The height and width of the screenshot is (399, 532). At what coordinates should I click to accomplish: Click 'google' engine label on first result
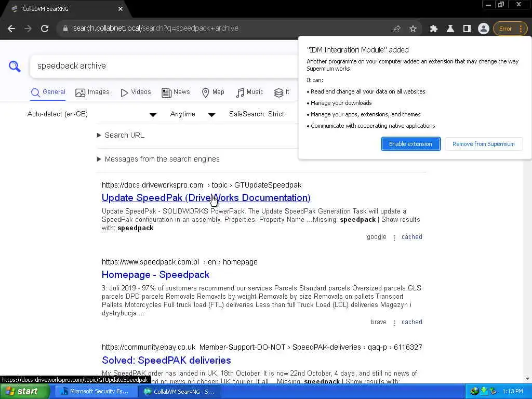(x=376, y=237)
